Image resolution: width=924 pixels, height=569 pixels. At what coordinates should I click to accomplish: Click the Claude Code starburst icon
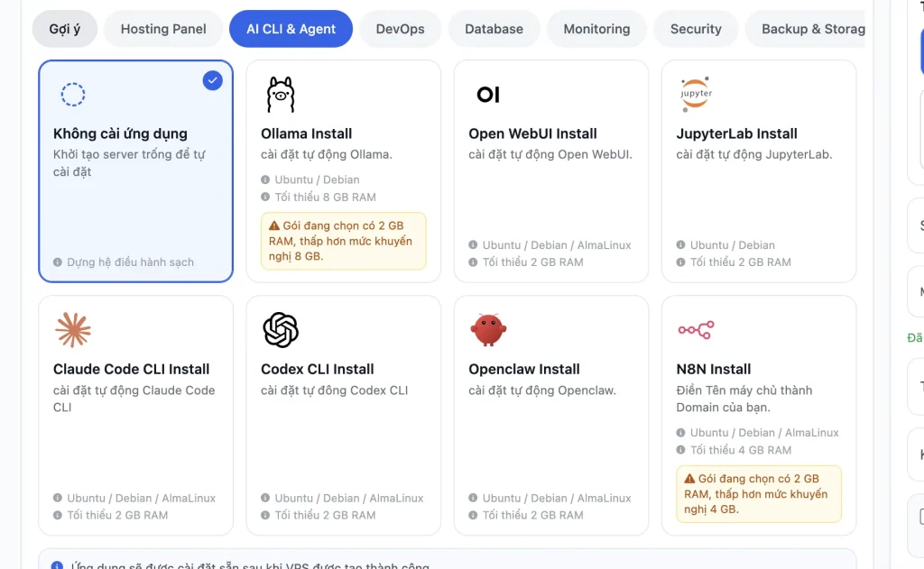[73, 330]
